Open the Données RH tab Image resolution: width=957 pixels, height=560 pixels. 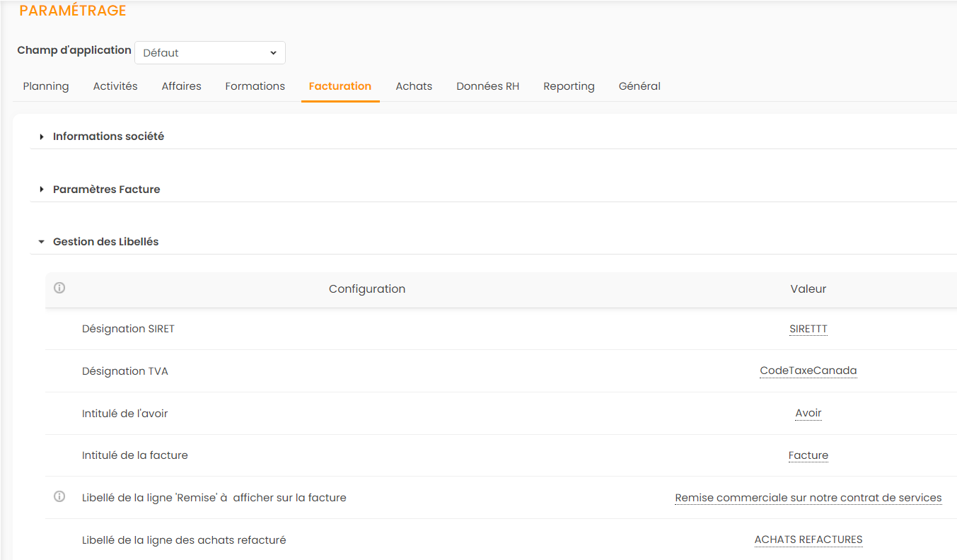487,86
